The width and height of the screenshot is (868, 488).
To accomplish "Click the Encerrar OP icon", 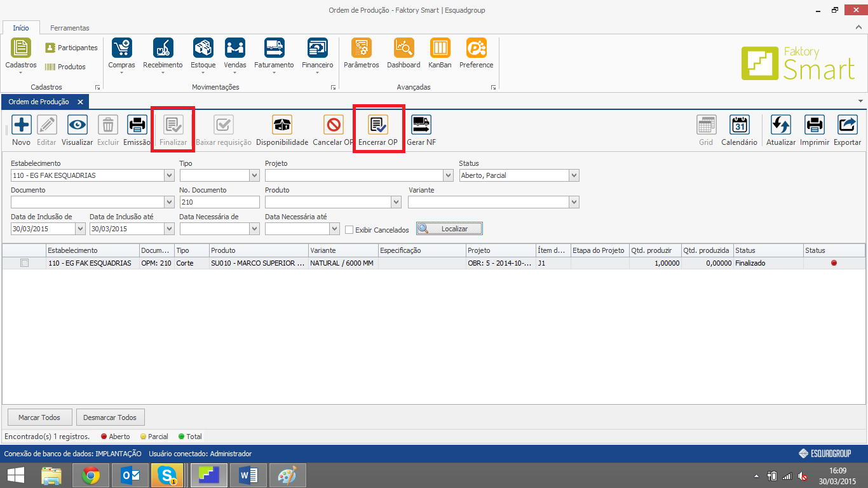I will tap(378, 125).
